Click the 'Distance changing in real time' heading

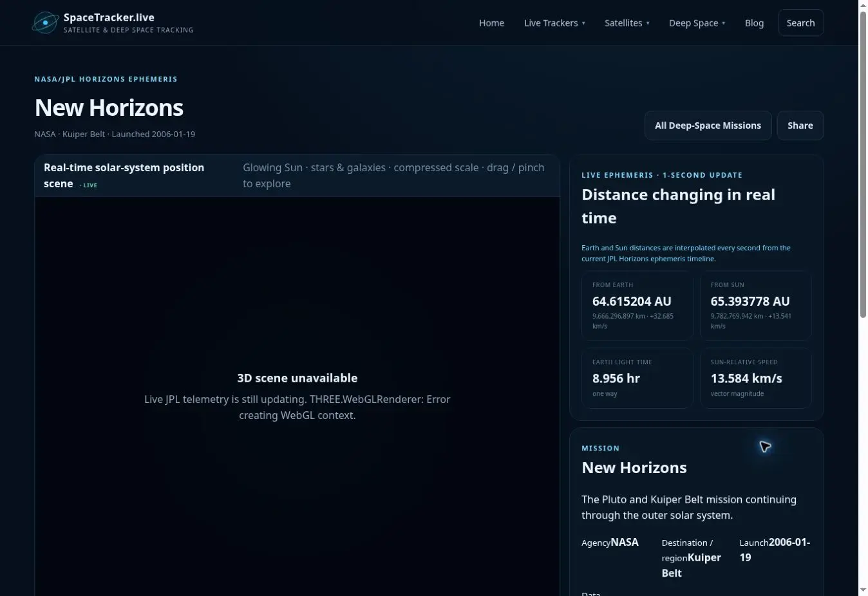[678, 206]
